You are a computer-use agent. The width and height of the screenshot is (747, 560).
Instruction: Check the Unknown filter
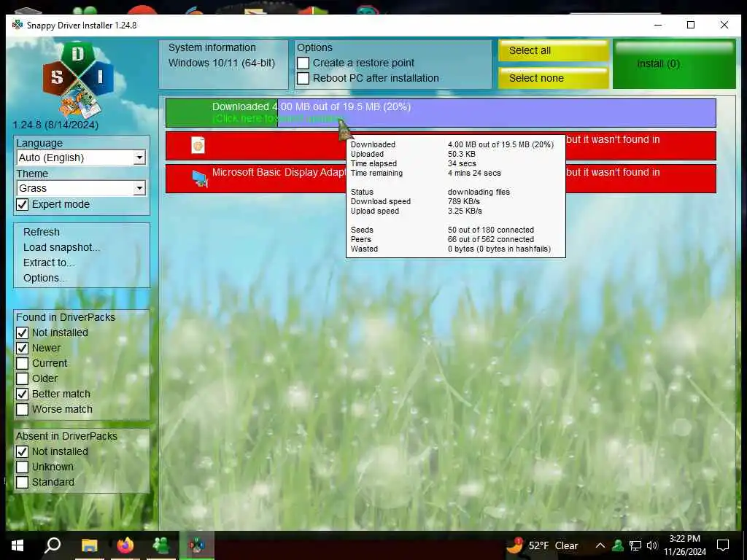tap(23, 467)
